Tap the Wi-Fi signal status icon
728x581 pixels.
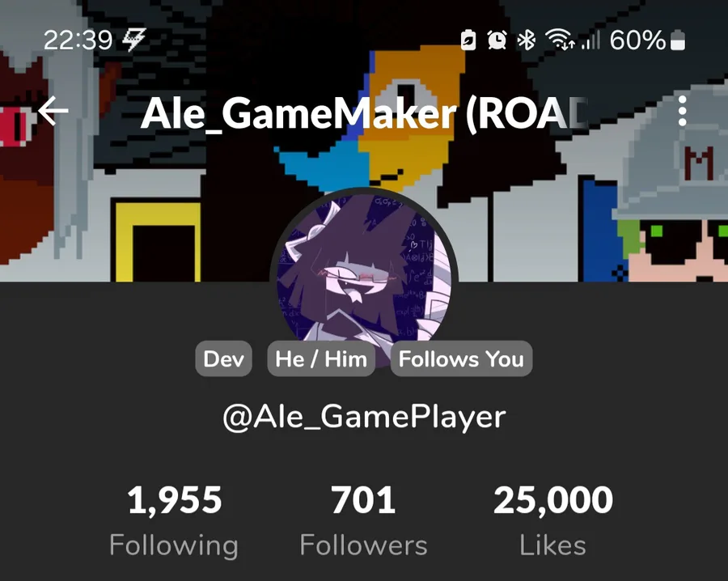pos(560,39)
